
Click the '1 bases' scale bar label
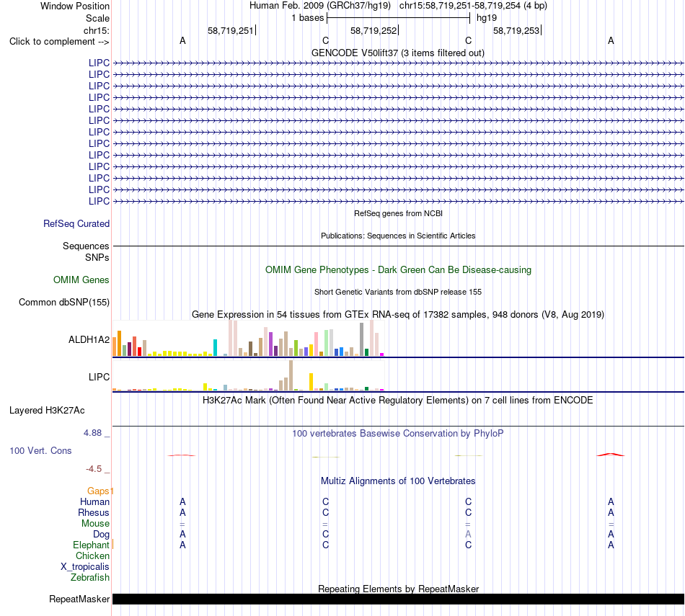click(308, 18)
